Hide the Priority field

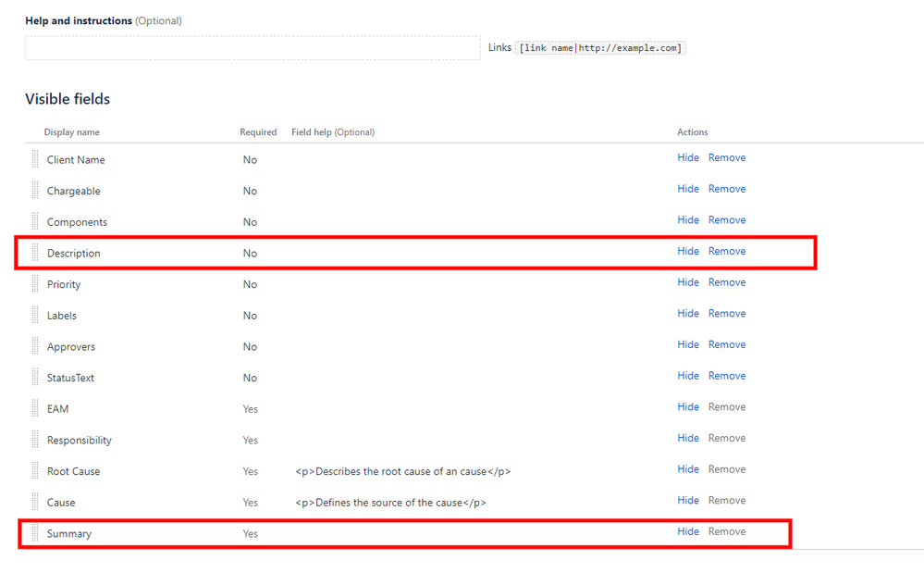(688, 282)
